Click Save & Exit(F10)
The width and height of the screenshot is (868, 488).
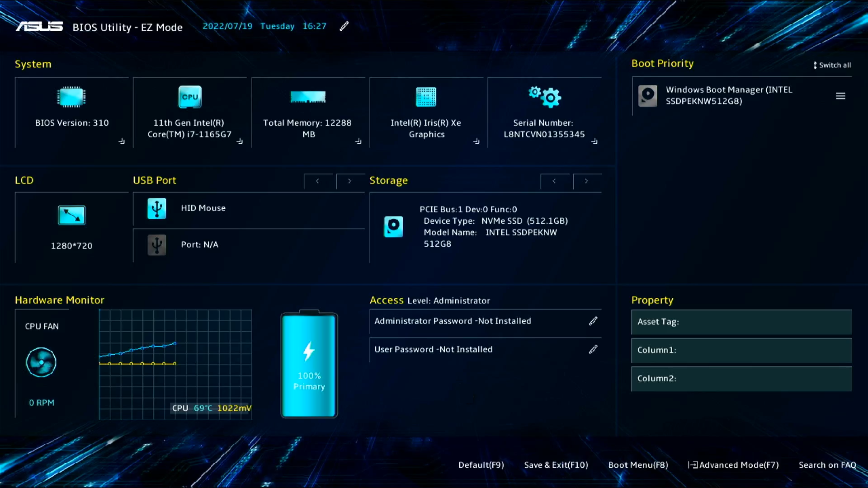point(556,465)
